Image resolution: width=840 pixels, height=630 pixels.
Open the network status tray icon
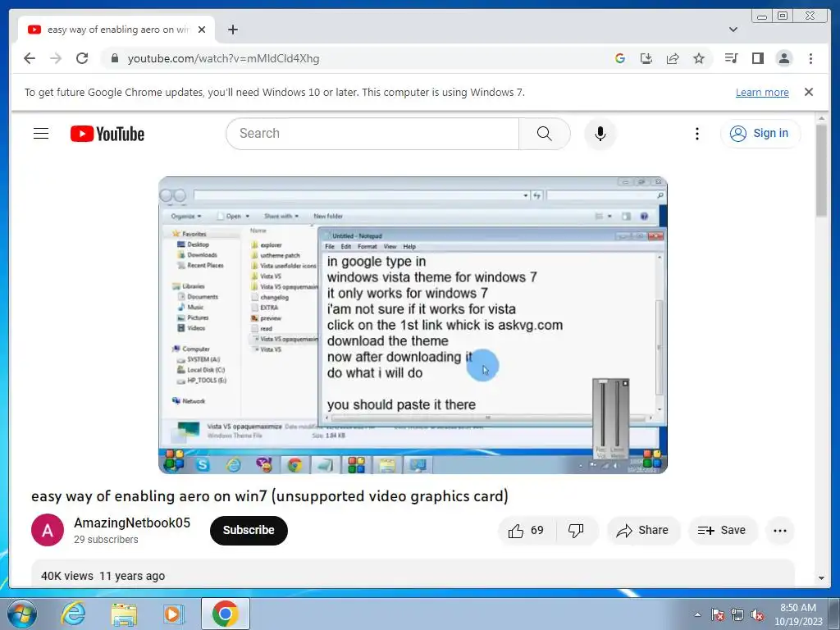tap(737, 614)
